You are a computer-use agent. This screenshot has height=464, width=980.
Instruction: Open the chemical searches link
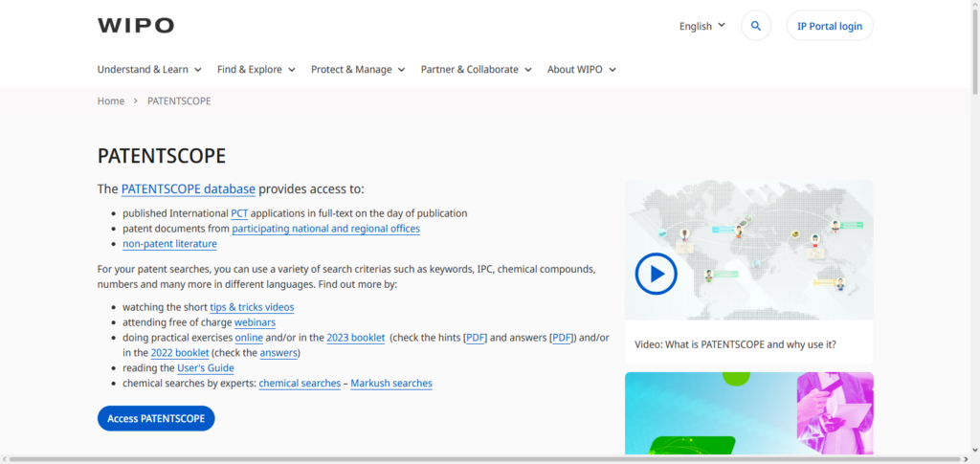(300, 384)
